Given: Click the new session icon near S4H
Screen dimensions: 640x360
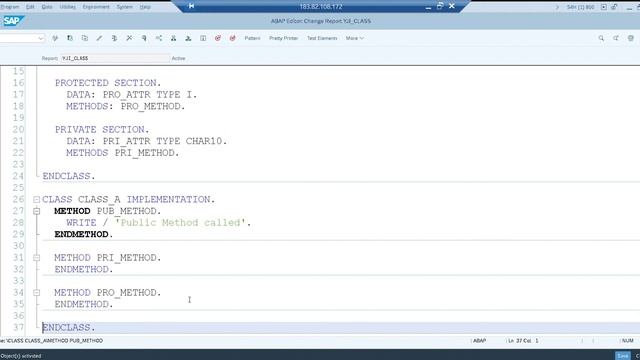Looking at the screenshot, I should (604, 7).
